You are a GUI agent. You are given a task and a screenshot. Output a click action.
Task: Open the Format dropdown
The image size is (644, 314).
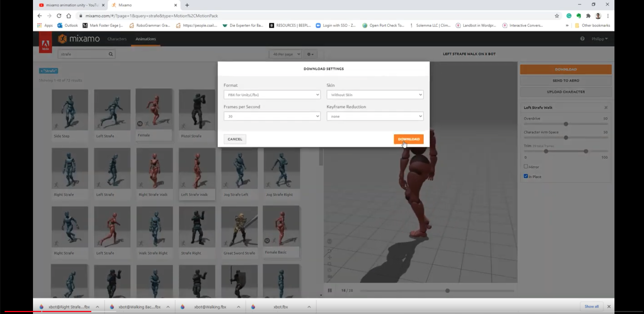pyautogui.click(x=272, y=95)
